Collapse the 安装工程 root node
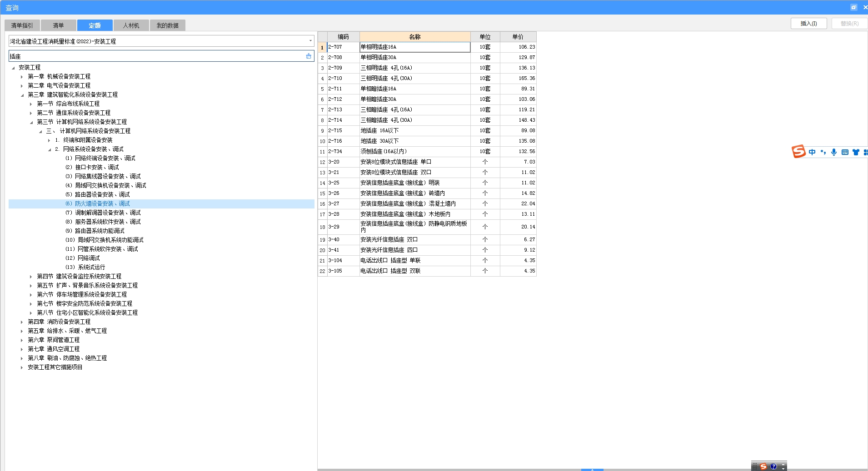This screenshot has width=868, height=471. pos(13,68)
